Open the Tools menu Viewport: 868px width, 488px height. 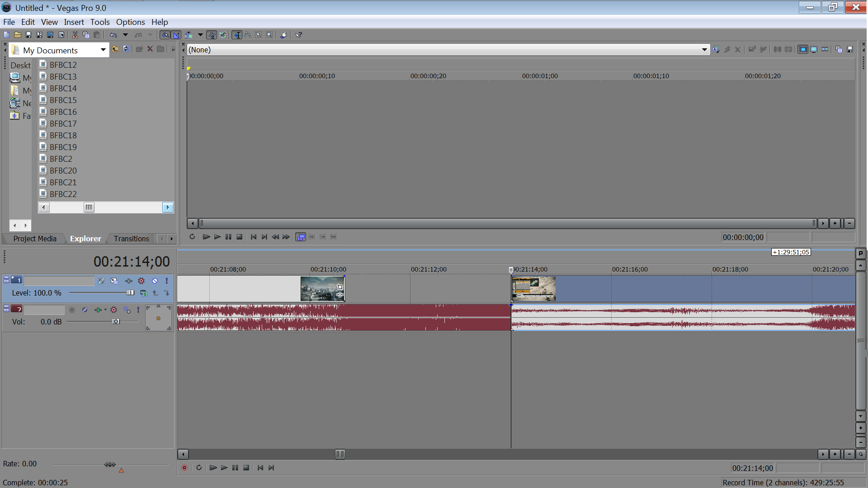(x=99, y=22)
